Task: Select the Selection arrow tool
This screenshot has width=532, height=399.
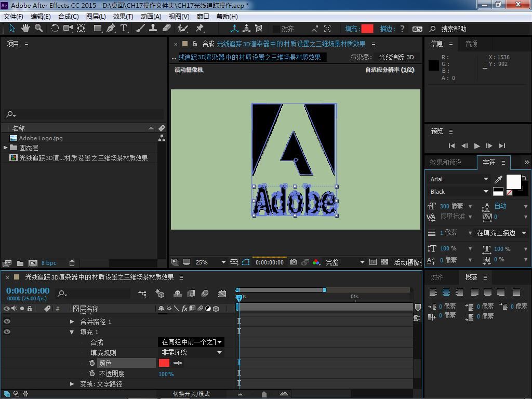Action: [12, 29]
